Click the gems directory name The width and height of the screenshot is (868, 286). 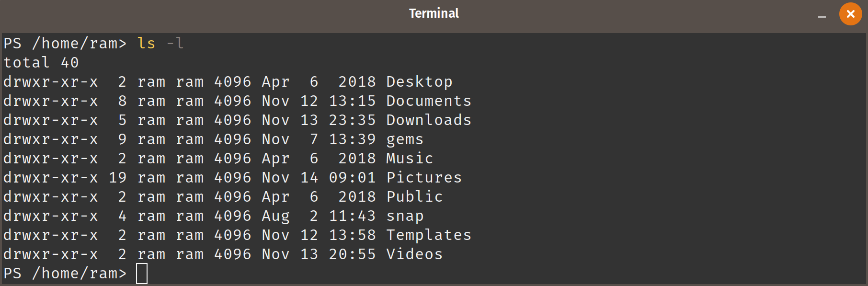tap(405, 139)
